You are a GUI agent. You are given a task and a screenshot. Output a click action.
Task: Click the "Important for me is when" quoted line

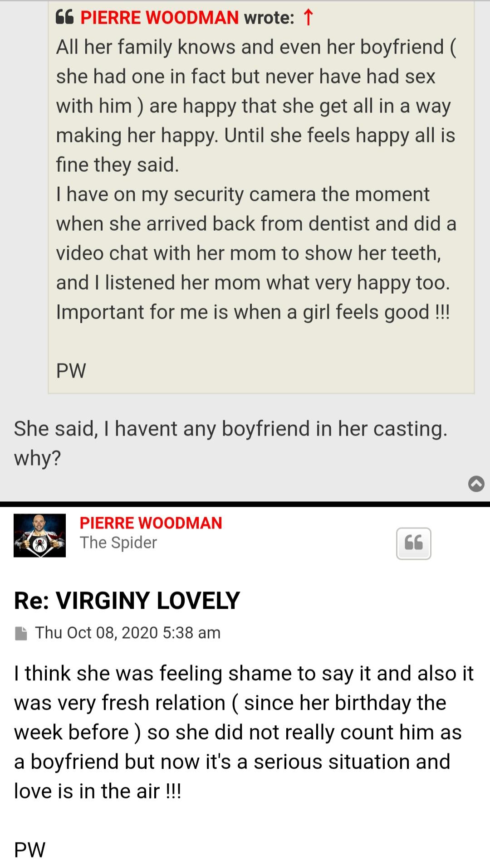tap(253, 312)
